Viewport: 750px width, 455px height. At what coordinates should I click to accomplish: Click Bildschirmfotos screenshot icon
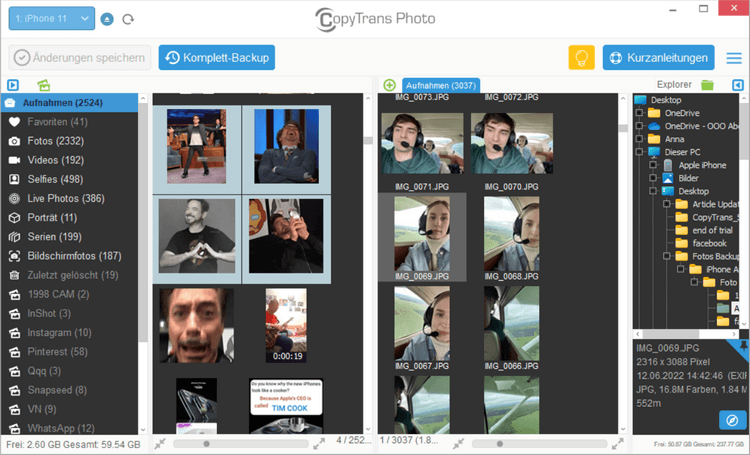point(14,256)
